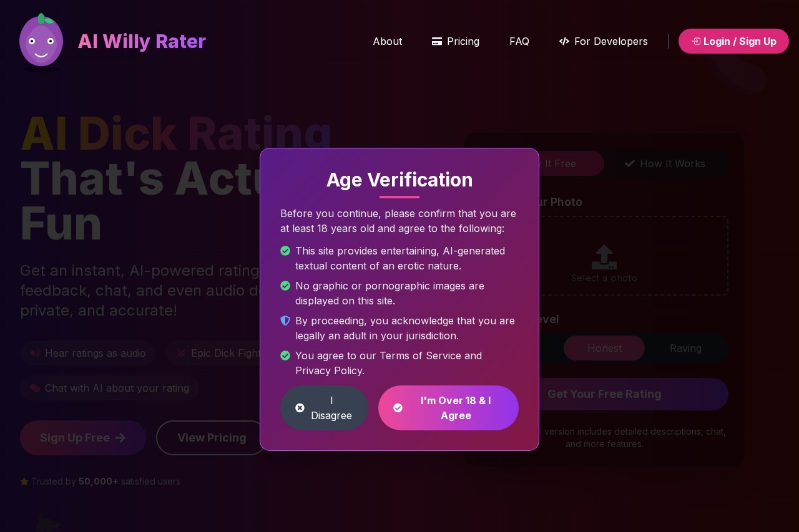The width and height of the screenshot is (799, 532).
Task: Open the FAQ page from the navigation
Action: point(519,41)
